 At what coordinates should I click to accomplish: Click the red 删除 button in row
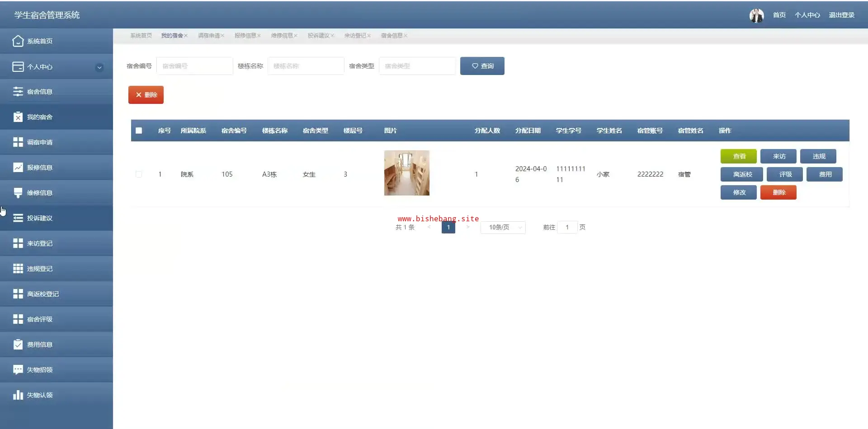(778, 192)
